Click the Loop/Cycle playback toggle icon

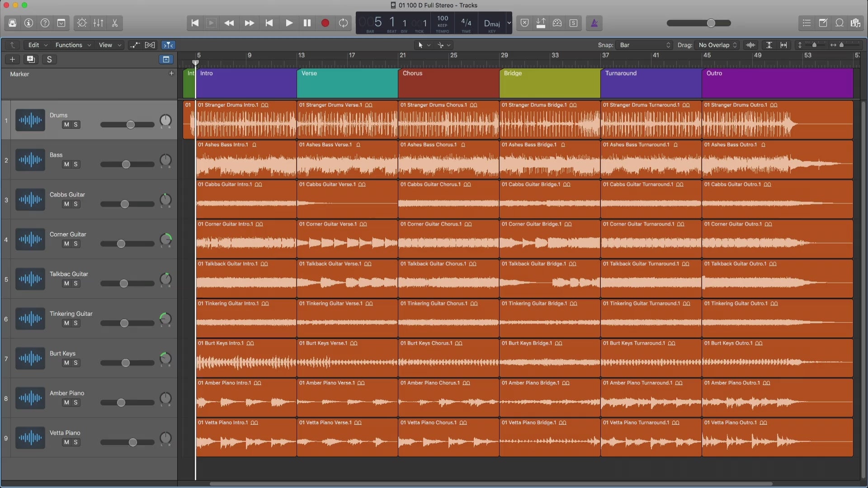[x=344, y=23]
